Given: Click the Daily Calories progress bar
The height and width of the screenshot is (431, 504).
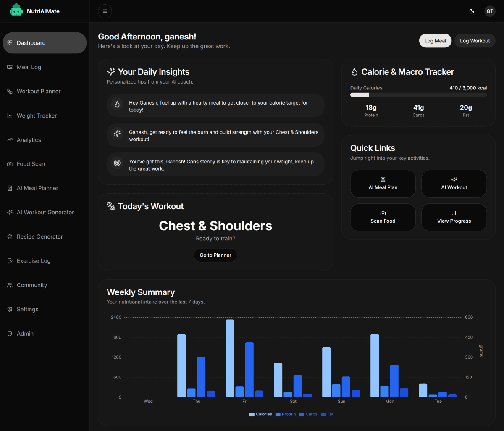Looking at the screenshot, I should tap(418, 95).
